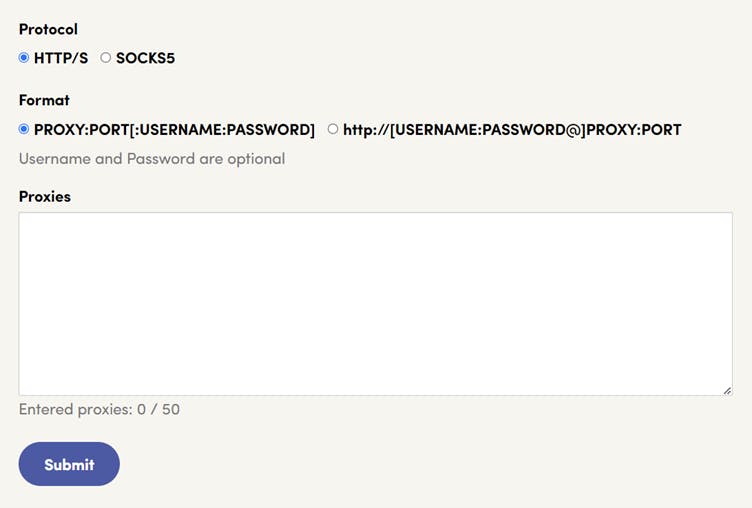Click the 'Entered proxies: 0 / 50' counter
The width and height of the screenshot is (752, 508).
pos(99,409)
